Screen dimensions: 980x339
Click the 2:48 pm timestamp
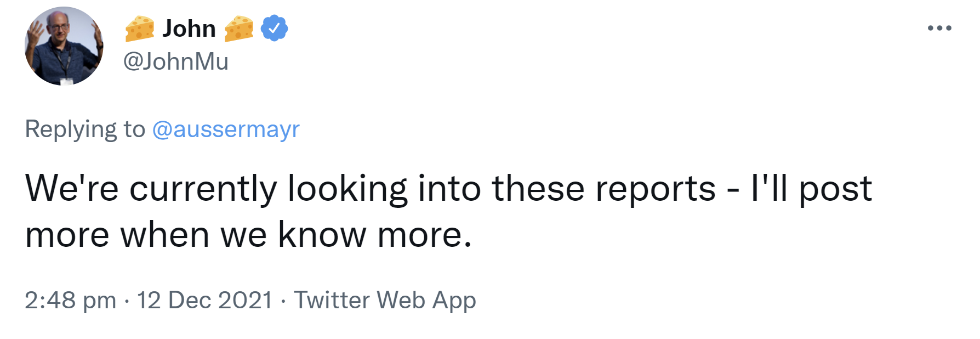coord(70,300)
